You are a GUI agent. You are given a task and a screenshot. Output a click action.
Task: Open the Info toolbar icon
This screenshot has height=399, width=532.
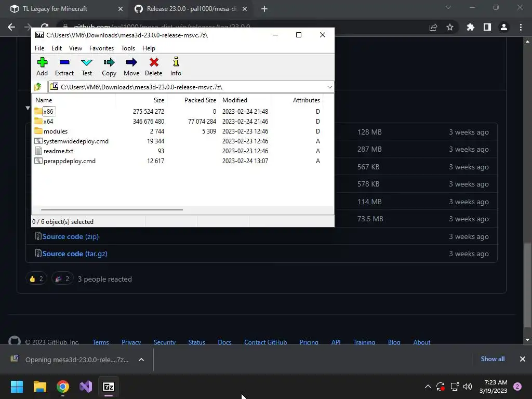tap(176, 66)
